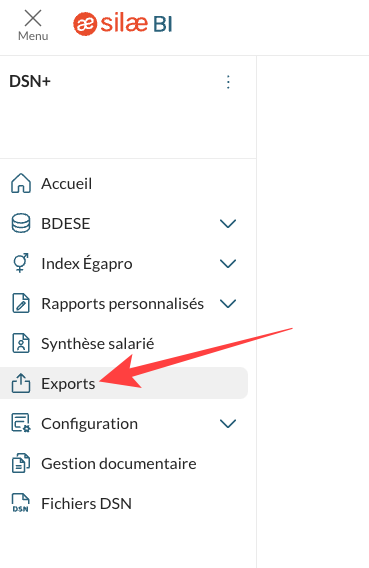Viewport: 369px width, 568px height.
Task: Expand the Configuration chevron
Action: coord(228,423)
